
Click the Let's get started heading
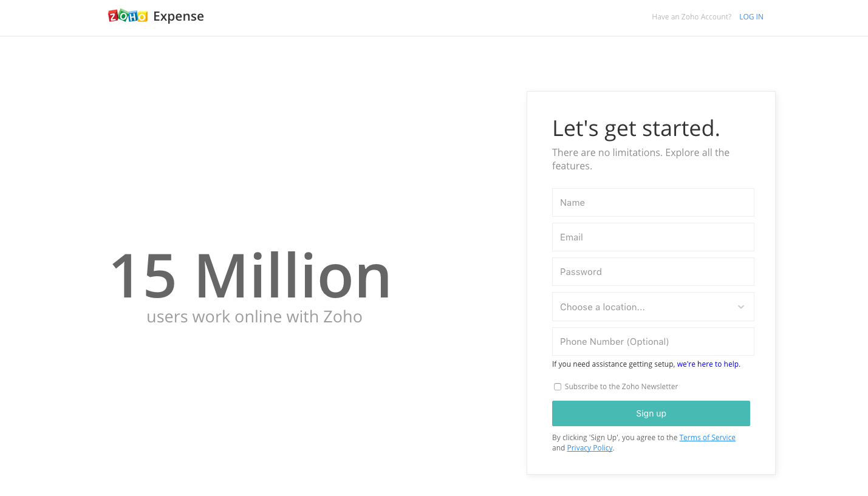pyautogui.click(x=636, y=128)
